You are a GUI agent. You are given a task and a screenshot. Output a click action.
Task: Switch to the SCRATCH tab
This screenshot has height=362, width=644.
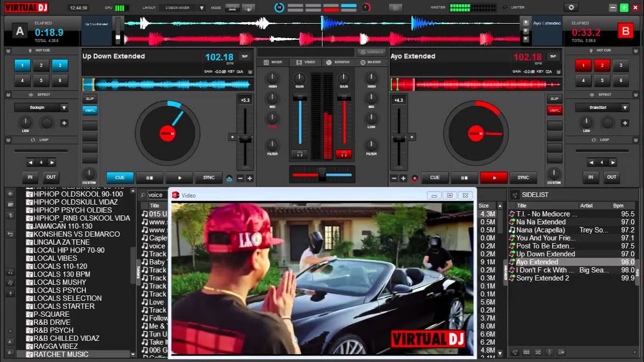(x=338, y=62)
